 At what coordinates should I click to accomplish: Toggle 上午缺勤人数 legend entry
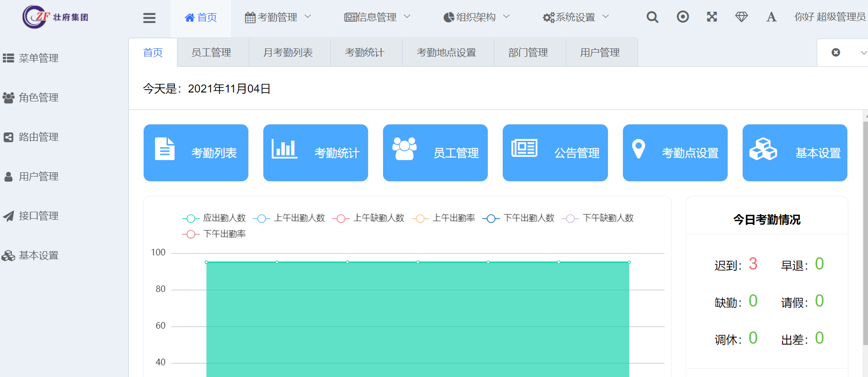tap(369, 218)
